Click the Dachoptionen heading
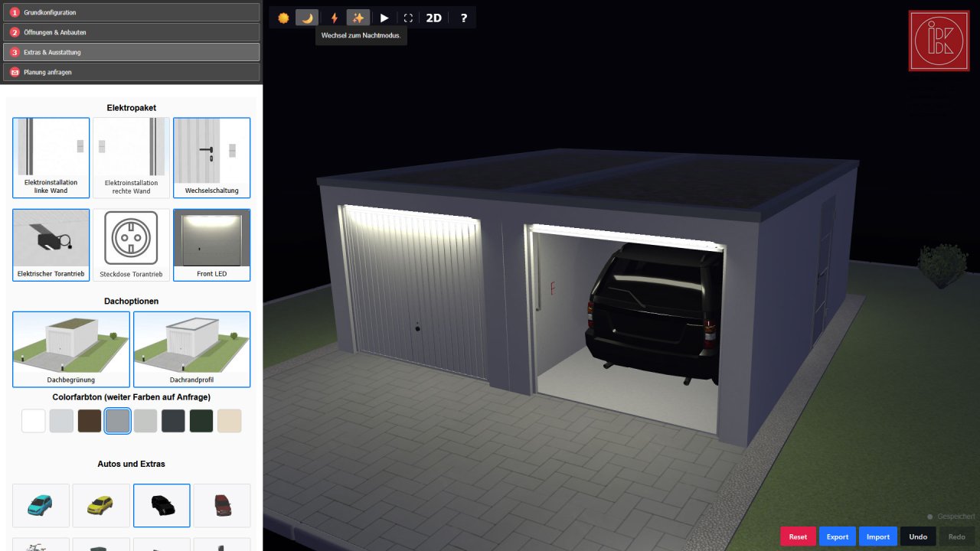 132,302
